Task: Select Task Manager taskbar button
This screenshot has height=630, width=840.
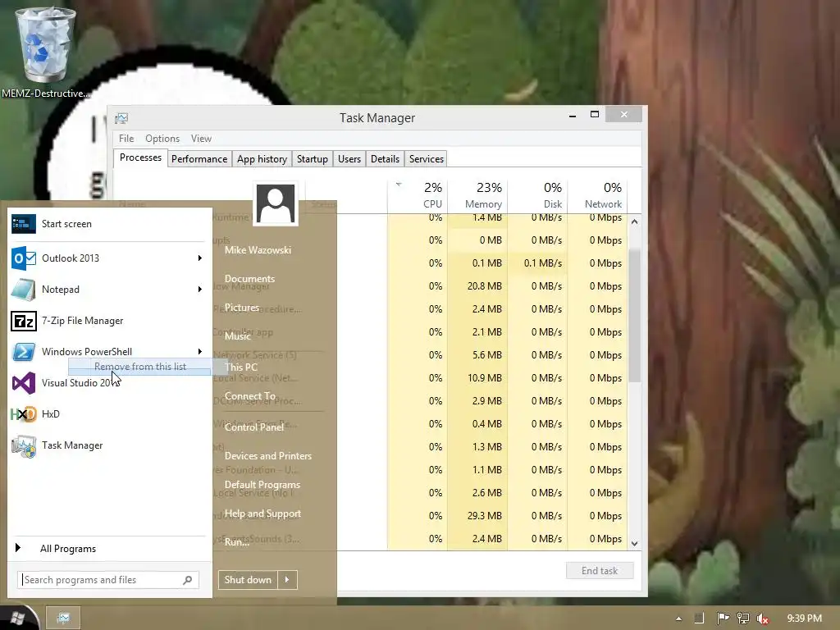Action: click(x=63, y=619)
